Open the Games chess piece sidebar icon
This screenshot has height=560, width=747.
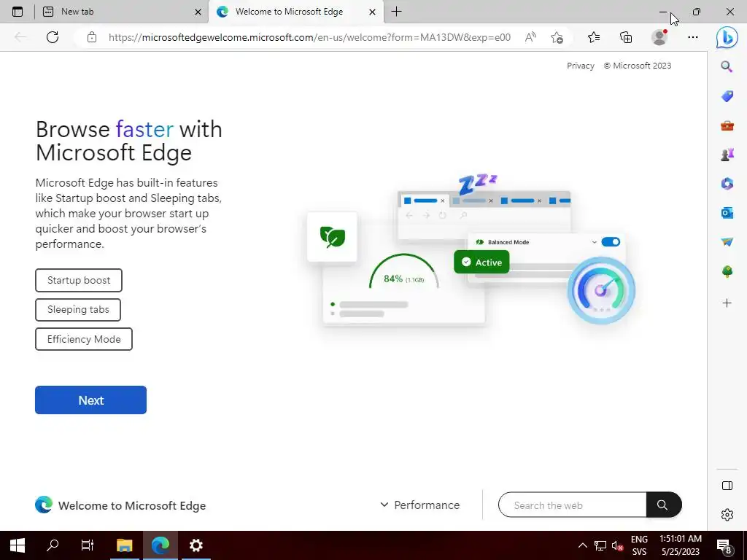[727, 155]
